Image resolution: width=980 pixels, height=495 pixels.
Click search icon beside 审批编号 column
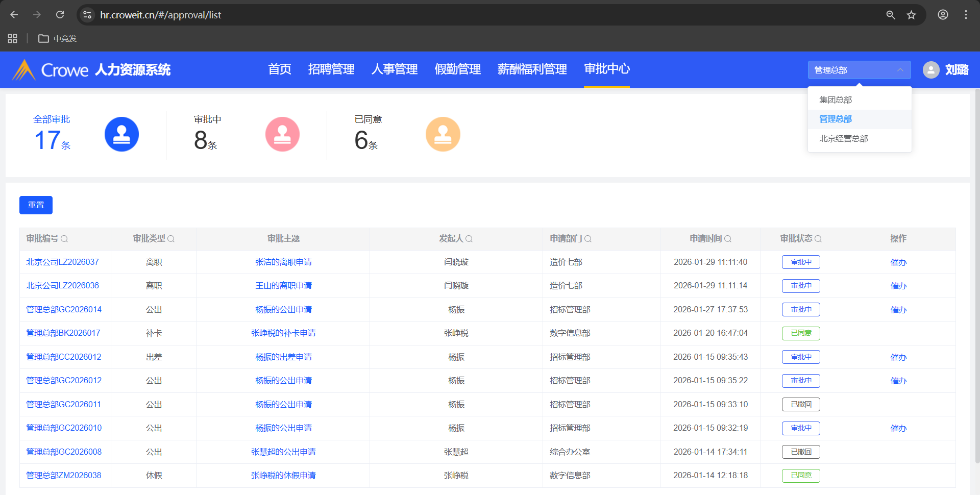[x=64, y=239]
